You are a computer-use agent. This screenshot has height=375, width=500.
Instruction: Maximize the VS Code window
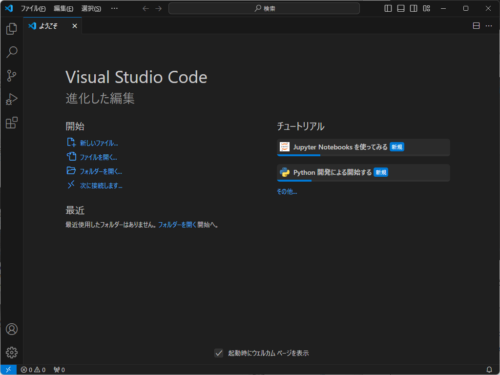coord(466,8)
